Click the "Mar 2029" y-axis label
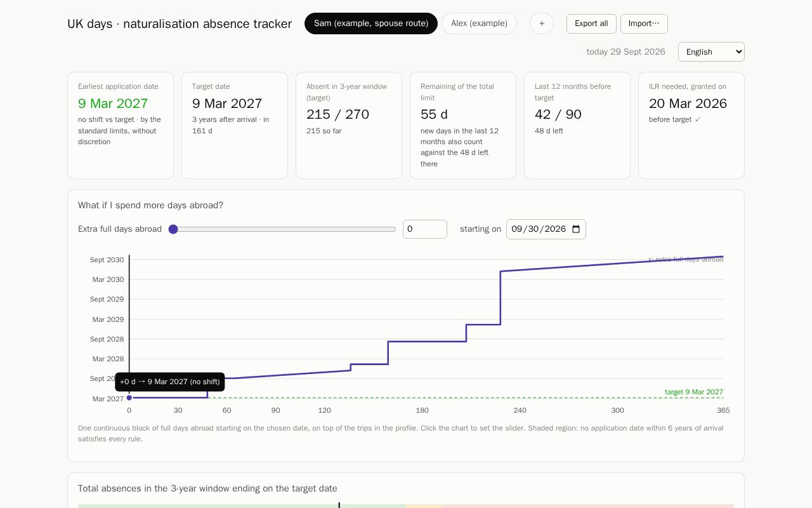The height and width of the screenshot is (508, 812). click(108, 319)
